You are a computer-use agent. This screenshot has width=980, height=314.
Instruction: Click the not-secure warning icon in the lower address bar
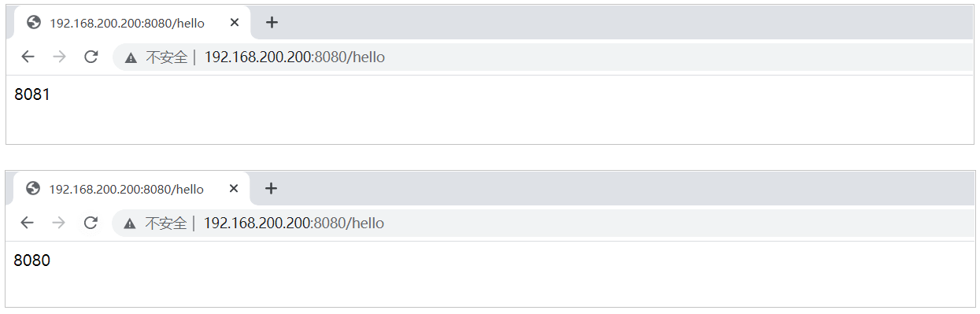tap(130, 223)
